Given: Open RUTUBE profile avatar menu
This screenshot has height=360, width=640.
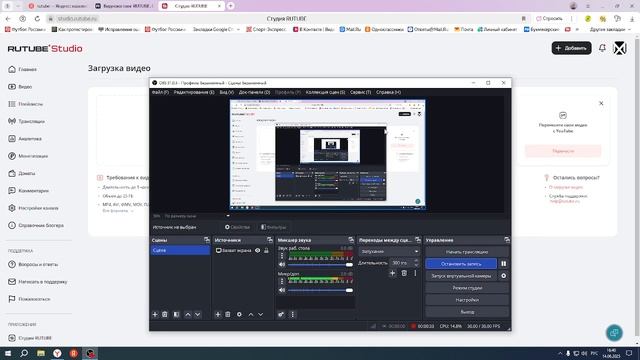Looking at the screenshot, I should [620, 48].
